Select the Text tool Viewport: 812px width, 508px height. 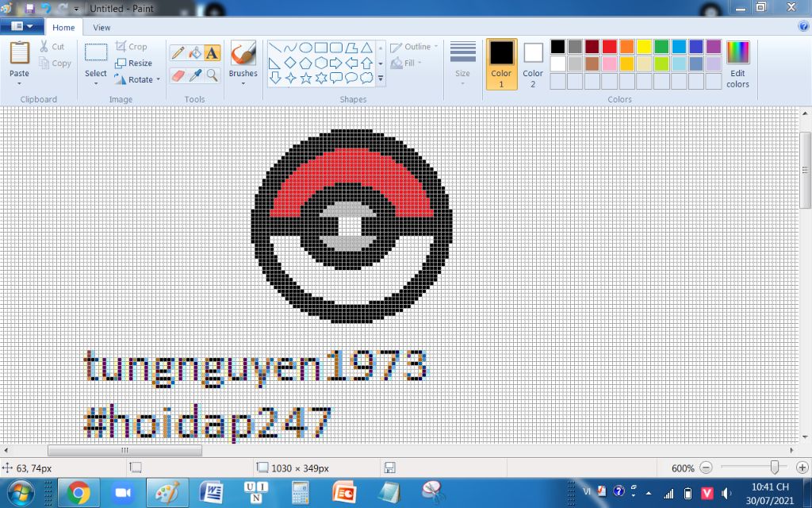pos(212,53)
